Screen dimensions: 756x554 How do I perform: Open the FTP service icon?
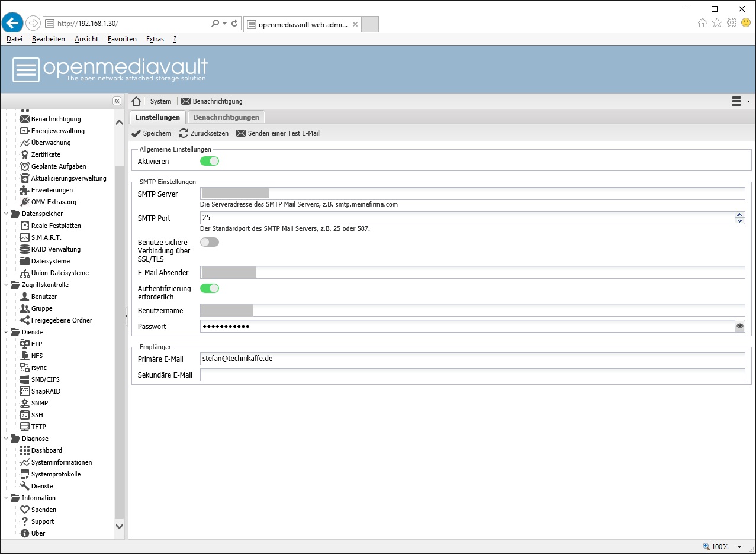pos(25,344)
